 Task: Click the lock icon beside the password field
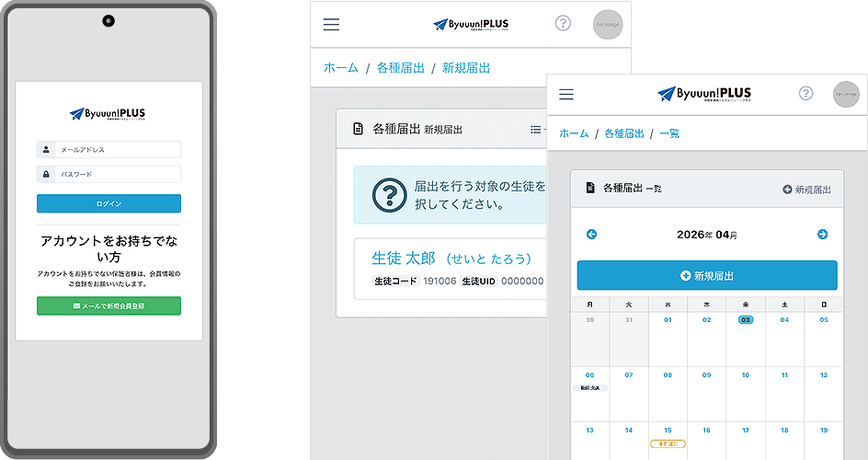[46, 175]
